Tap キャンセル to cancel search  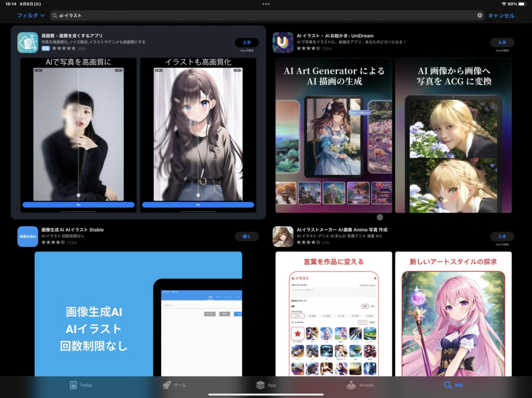click(x=501, y=16)
